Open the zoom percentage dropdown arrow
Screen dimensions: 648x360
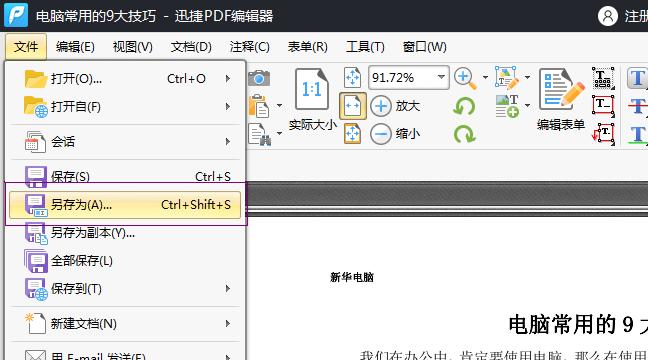(441, 77)
